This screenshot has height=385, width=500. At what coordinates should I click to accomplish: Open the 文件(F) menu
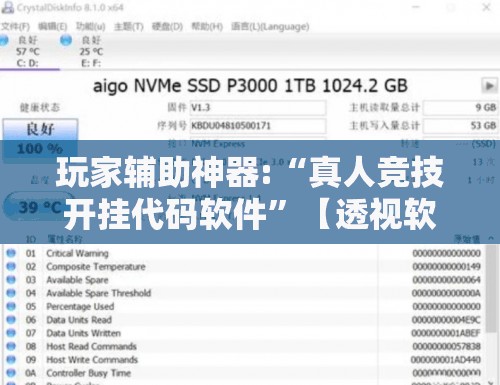(15, 26)
